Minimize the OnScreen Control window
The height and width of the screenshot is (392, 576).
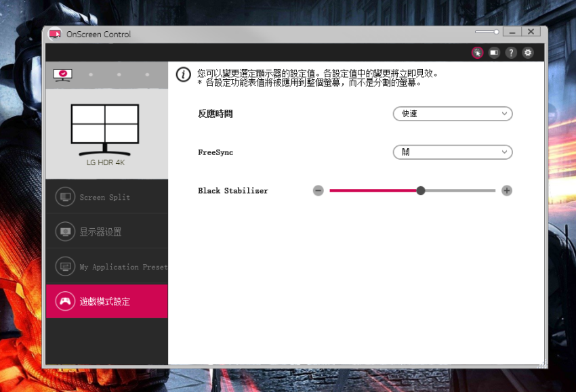click(x=512, y=32)
